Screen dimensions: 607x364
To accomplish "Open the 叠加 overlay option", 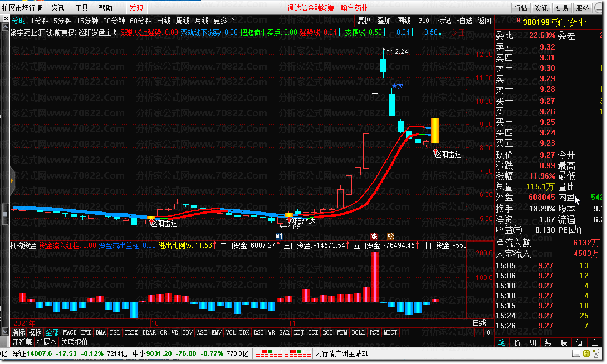I will pos(384,21).
